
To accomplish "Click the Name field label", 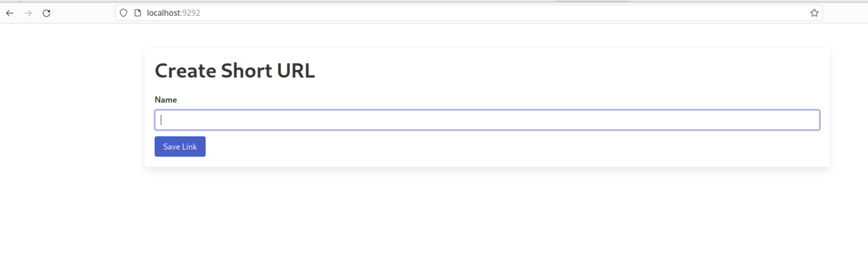I will point(166,100).
